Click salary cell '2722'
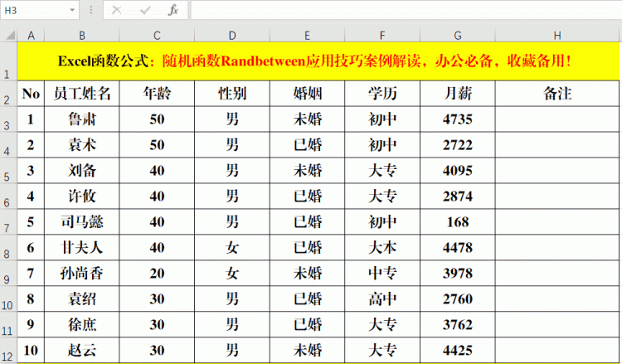Image resolution: width=622 pixels, height=364 pixels. (x=458, y=145)
